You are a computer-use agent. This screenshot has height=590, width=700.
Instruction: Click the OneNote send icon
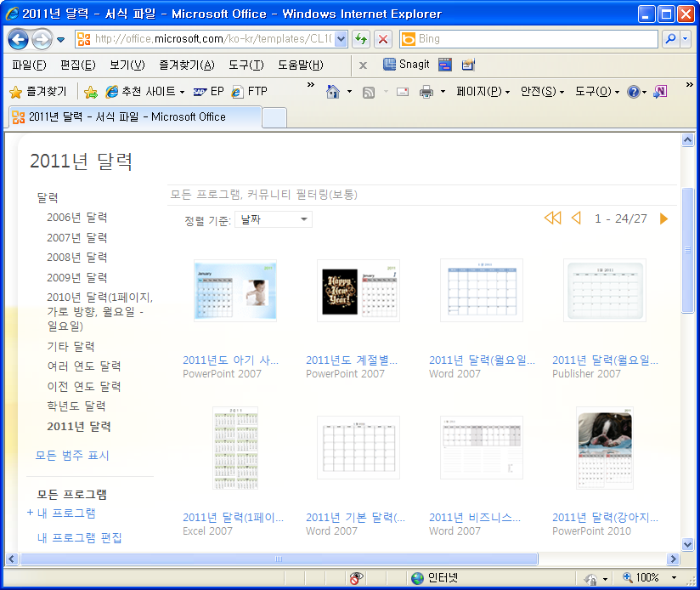pos(660,92)
